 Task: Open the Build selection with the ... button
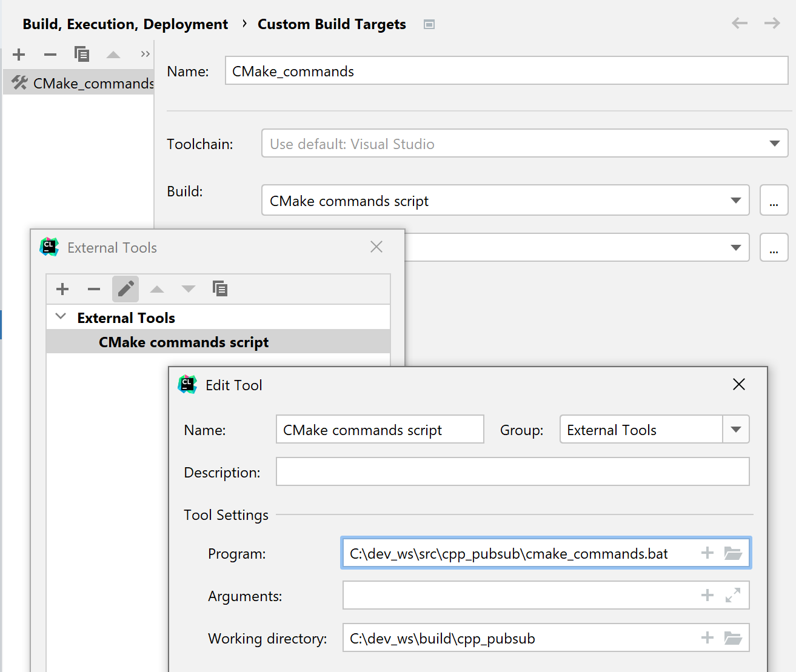point(774,200)
